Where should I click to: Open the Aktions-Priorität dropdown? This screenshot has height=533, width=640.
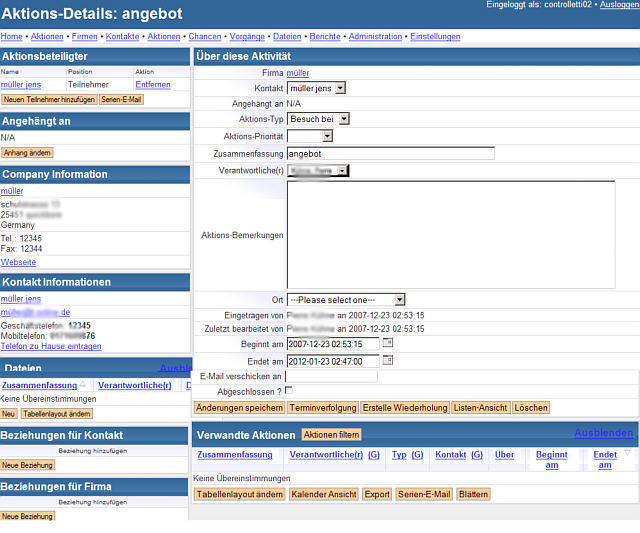[310, 136]
